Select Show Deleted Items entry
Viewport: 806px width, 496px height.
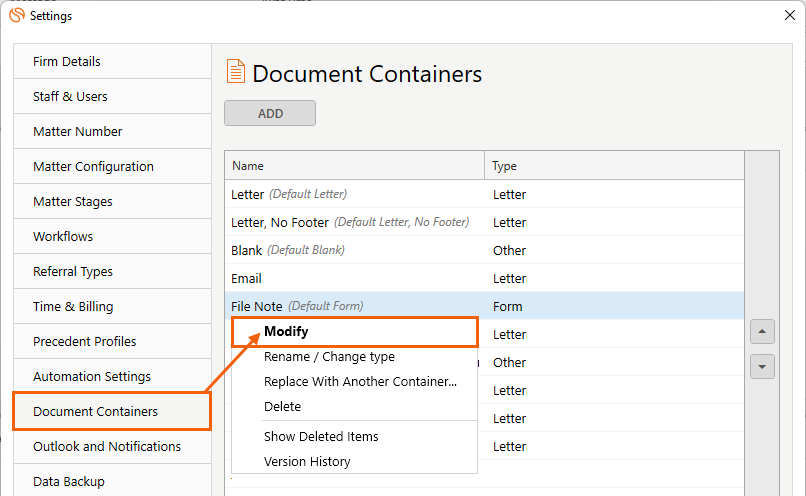click(x=321, y=437)
